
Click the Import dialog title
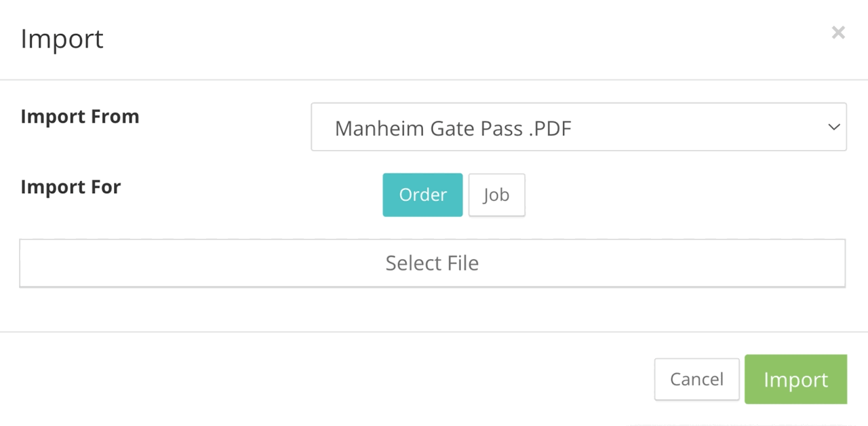click(x=62, y=39)
